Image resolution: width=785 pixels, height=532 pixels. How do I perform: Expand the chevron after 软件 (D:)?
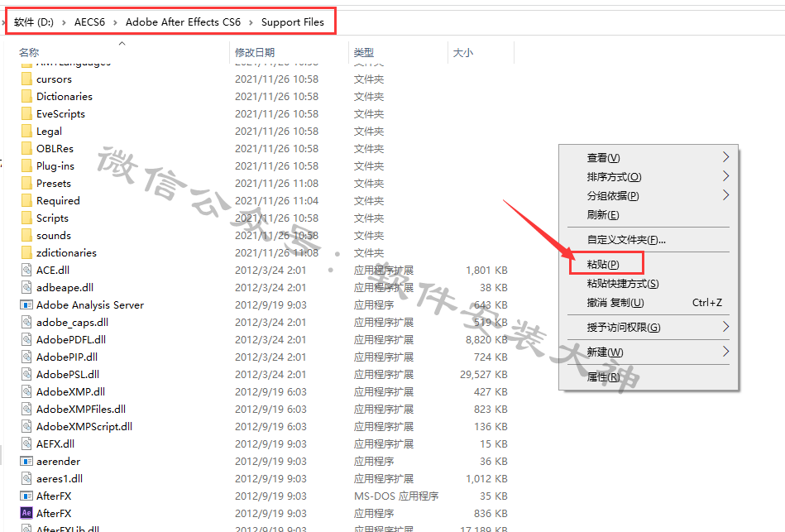(x=64, y=22)
